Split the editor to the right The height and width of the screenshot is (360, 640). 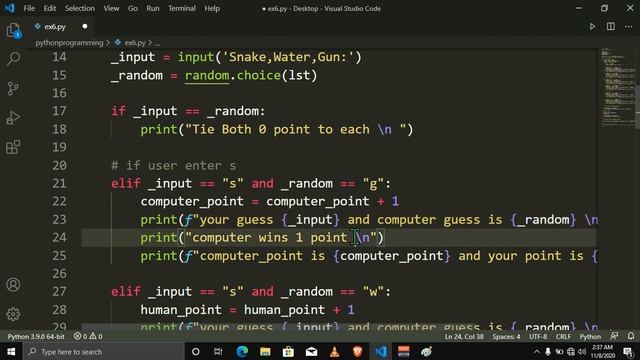(611, 27)
